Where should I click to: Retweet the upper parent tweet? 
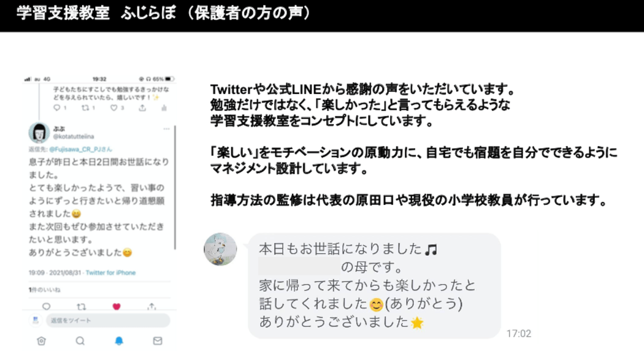[x=85, y=107]
